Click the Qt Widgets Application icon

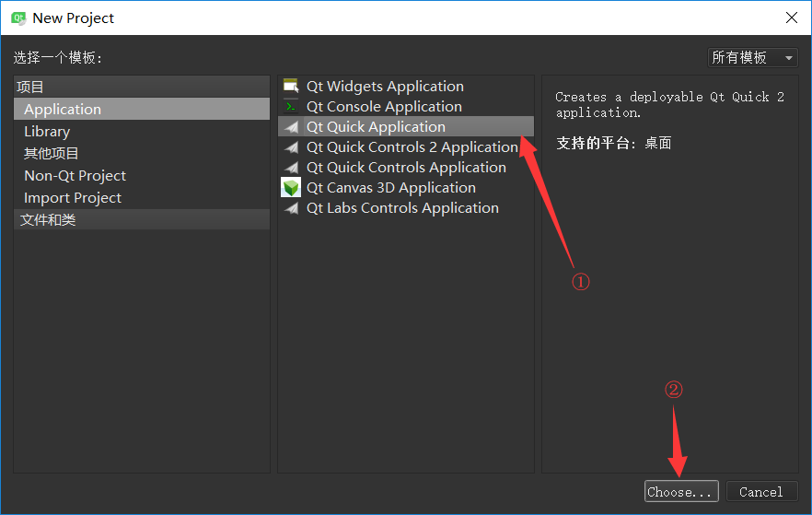(x=291, y=86)
